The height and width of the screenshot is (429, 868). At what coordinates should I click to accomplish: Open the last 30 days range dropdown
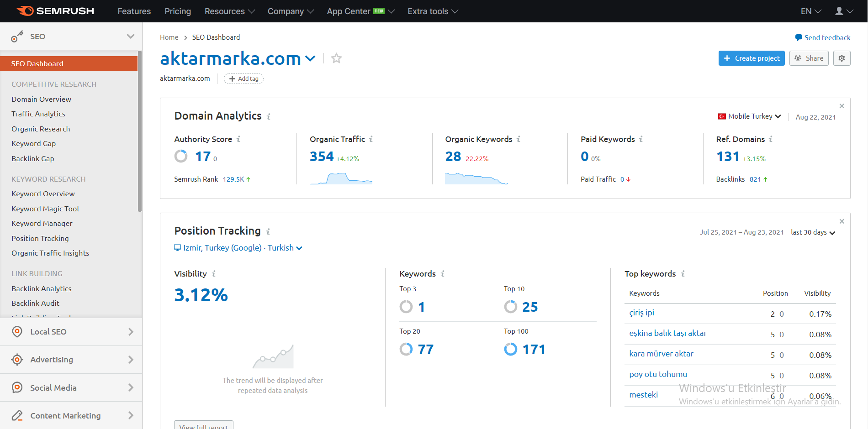coord(813,232)
